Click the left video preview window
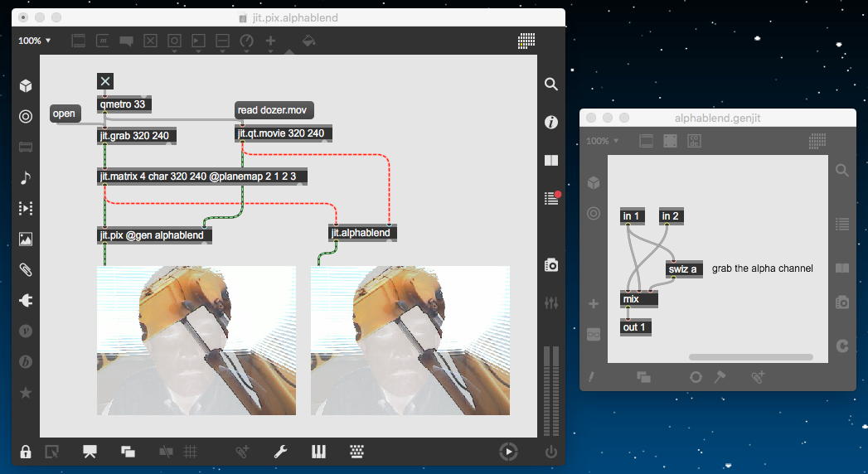This screenshot has height=474, width=868. click(x=196, y=340)
